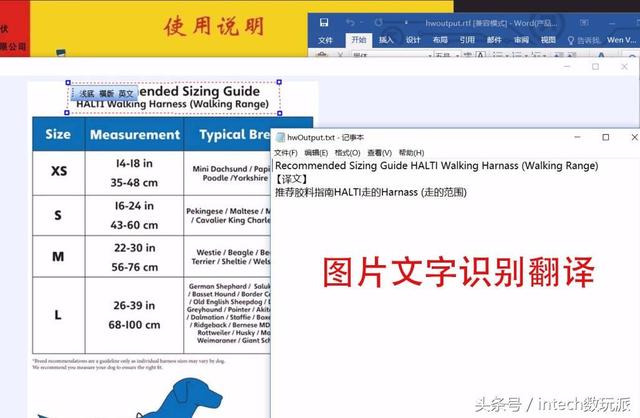The image size is (640, 418).
Task: Click the "16-24 in" measurement
Action: [134, 206]
